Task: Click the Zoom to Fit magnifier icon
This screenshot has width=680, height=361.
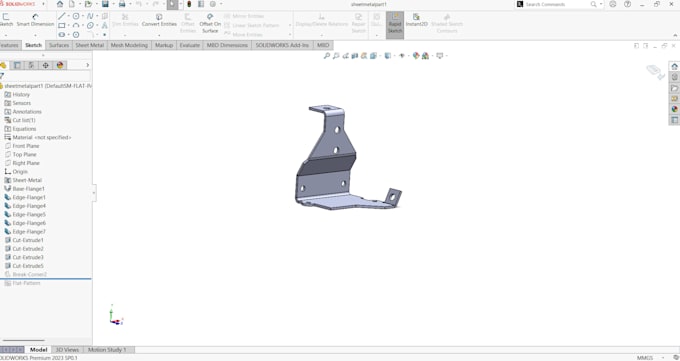Action: click(x=327, y=56)
